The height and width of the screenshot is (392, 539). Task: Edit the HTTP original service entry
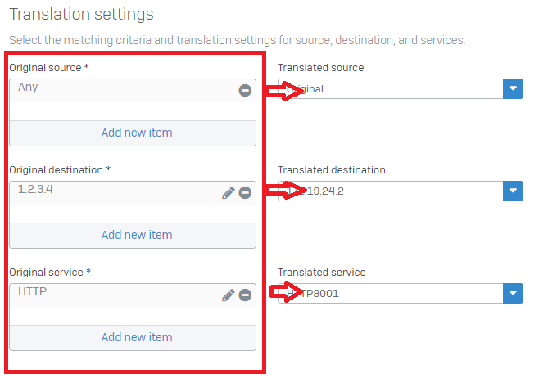point(229,295)
